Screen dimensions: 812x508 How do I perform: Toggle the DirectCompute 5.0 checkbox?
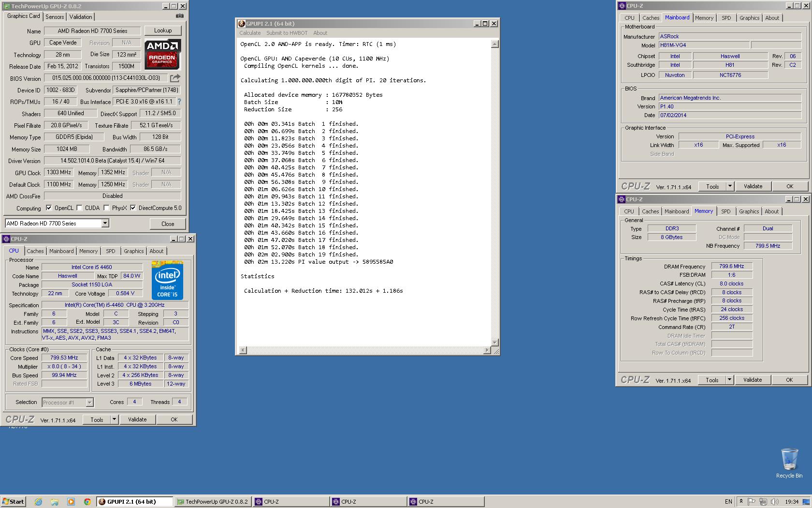(133, 208)
